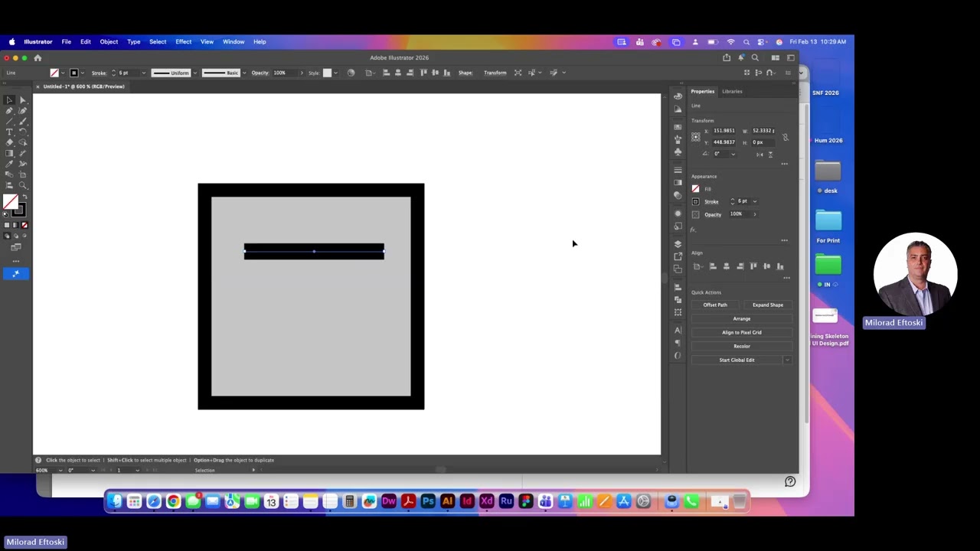The height and width of the screenshot is (551, 980).
Task: Switch to the Libraries tab
Action: (732, 91)
